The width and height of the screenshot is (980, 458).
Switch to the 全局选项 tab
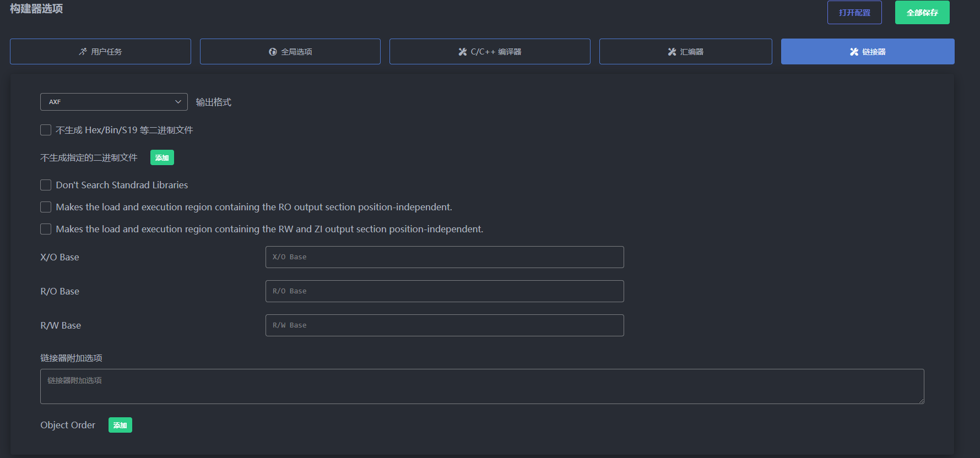click(290, 51)
